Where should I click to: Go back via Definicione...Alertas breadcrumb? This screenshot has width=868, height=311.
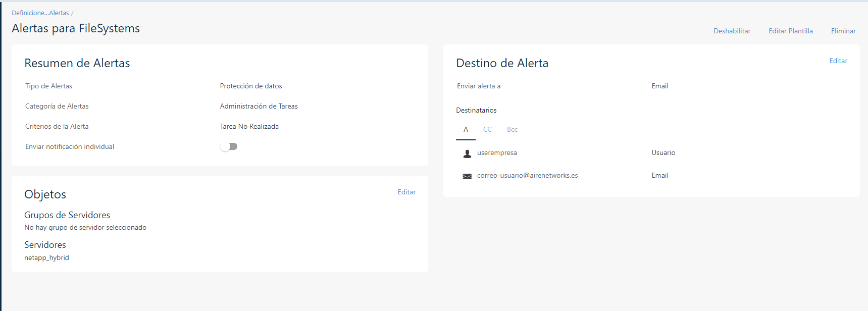click(40, 13)
